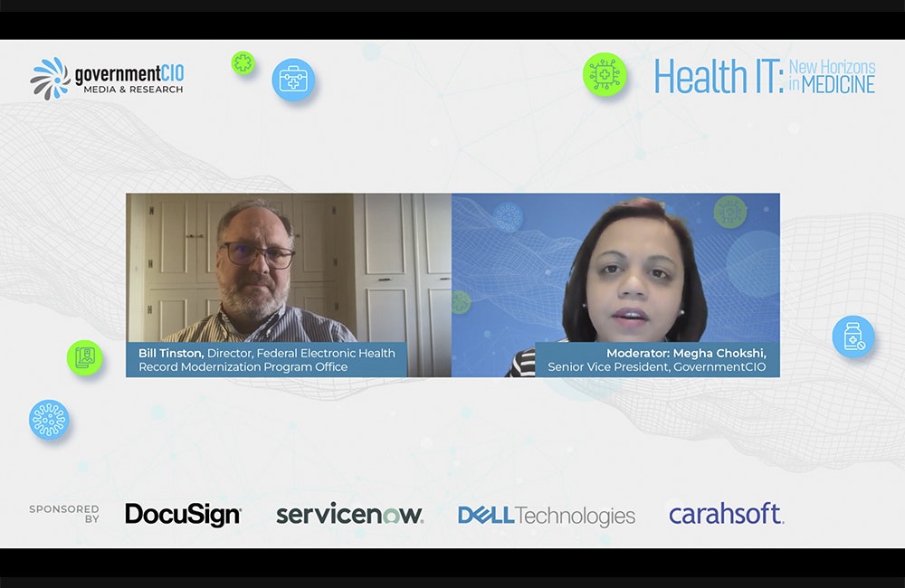The height and width of the screenshot is (588, 905).
Task: Visit the Dell Technologies sponsor logo
Action: pos(546,515)
